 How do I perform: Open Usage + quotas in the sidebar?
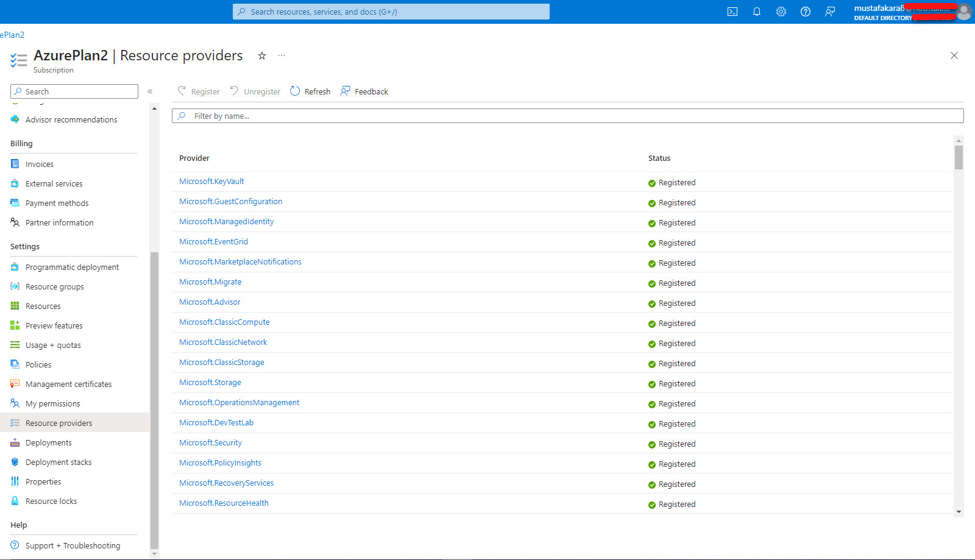point(53,346)
